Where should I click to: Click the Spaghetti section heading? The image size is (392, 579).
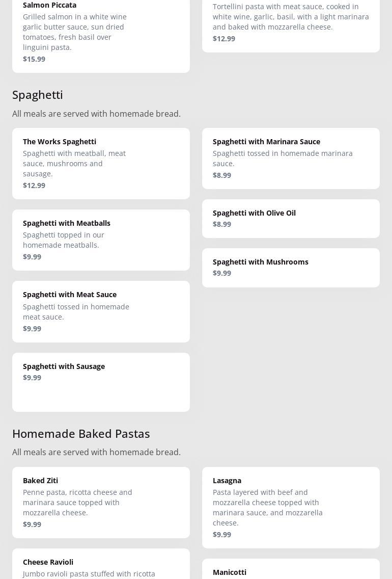38,95
